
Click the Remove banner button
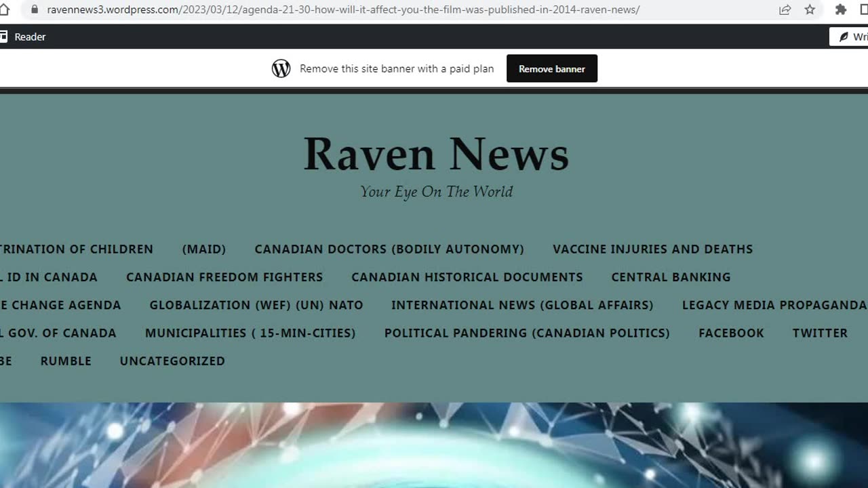(552, 68)
